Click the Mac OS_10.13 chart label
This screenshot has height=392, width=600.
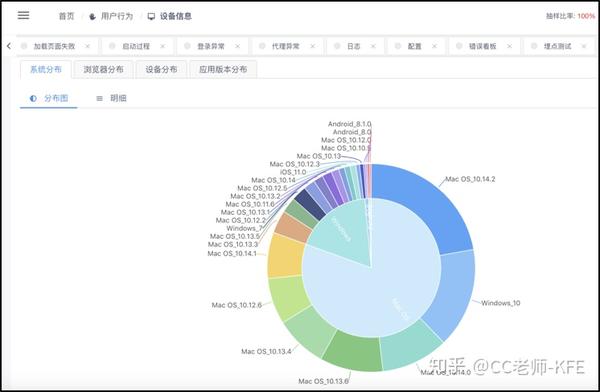[319, 156]
